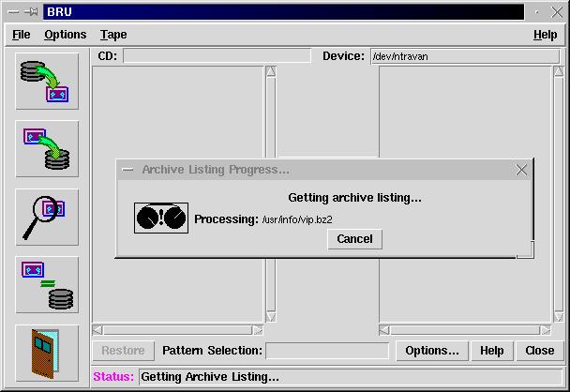Image resolution: width=570 pixels, height=392 pixels.
Task: Click the pin icon in BRU title bar
Action: pyautogui.click(x=31, y=12)
